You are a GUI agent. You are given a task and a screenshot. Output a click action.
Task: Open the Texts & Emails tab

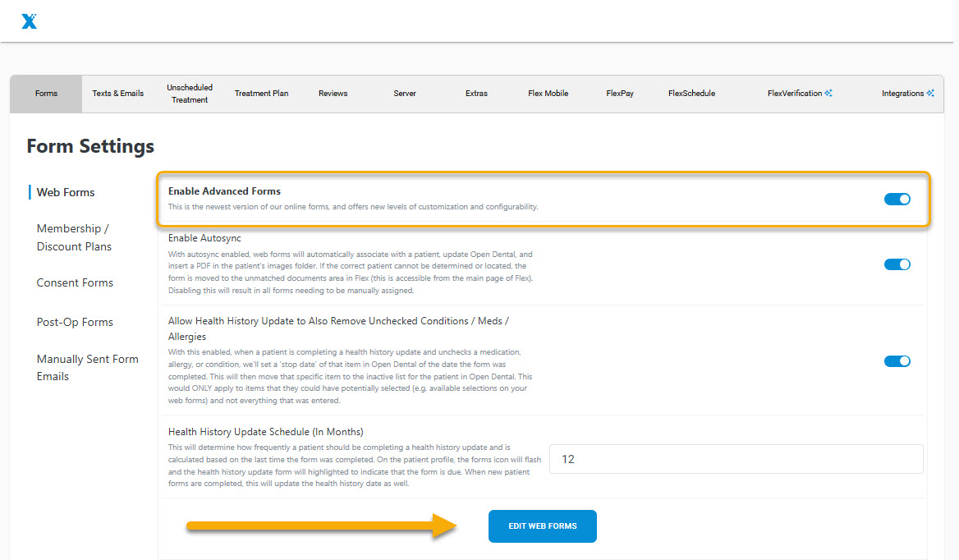(x=117, y=94)
